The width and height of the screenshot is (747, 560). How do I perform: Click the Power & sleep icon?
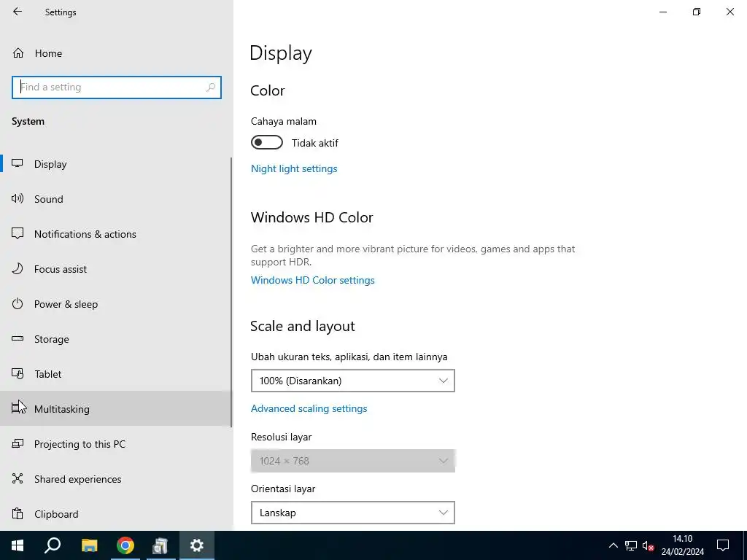pos(18,304)
